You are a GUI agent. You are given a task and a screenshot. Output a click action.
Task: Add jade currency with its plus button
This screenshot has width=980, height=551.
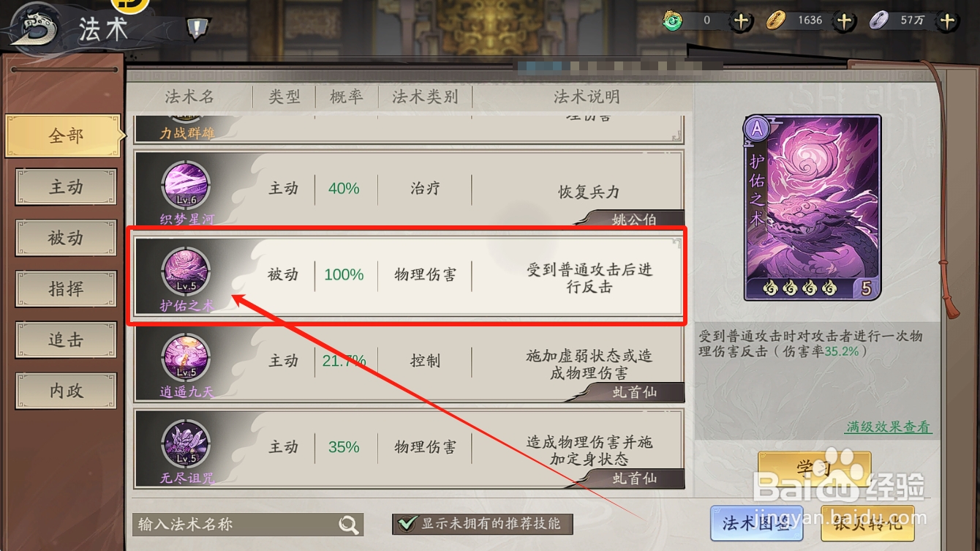point(741,20)
